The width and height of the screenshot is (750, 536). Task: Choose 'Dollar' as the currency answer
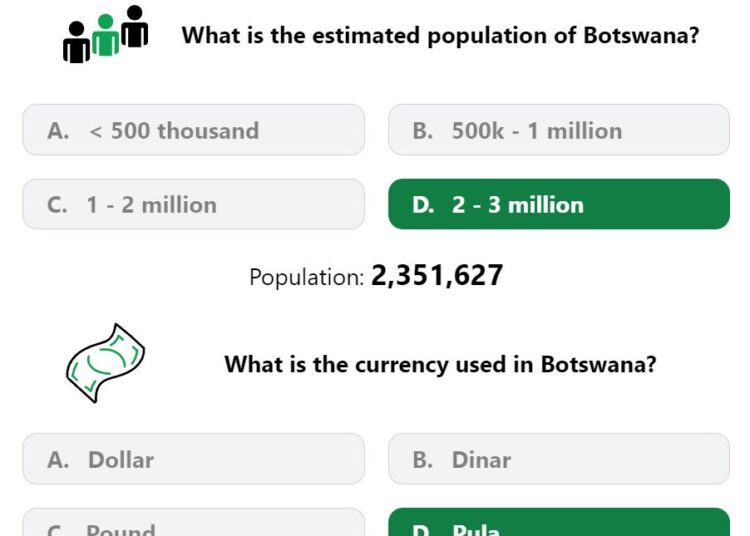194,459
